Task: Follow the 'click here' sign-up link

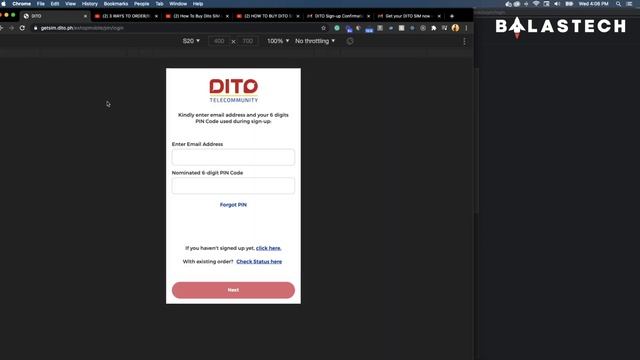Action: (269, 248)
